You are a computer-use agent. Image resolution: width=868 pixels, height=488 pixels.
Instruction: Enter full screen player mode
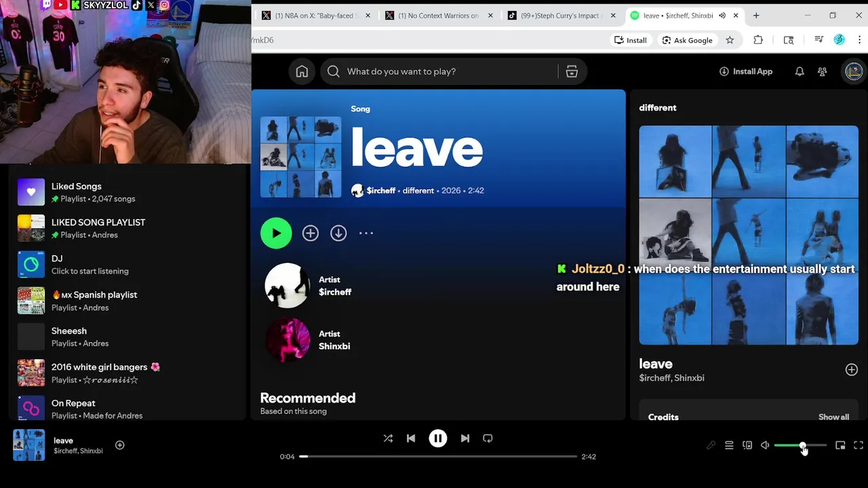click(x=859, y=445)
